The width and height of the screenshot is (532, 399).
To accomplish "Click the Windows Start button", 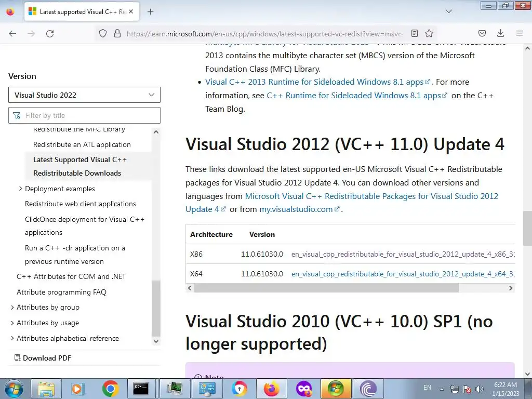I will point(14,389).
